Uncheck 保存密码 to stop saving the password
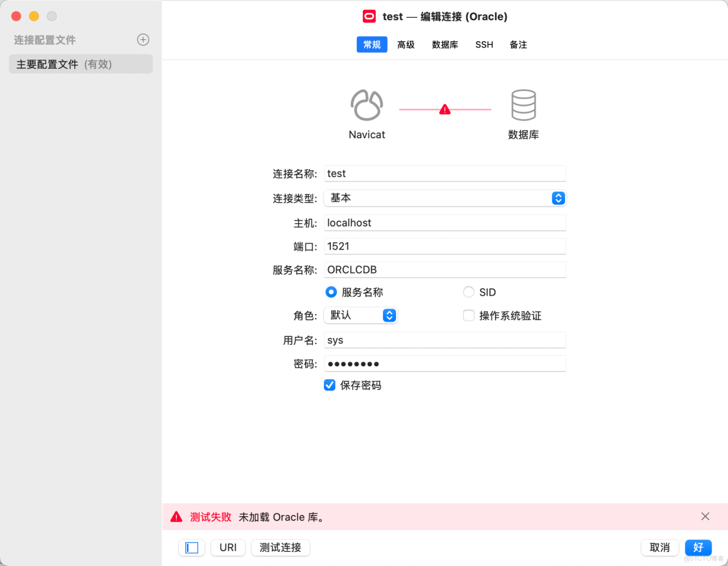Screen dimensions: 728x566 coord(329,385)
